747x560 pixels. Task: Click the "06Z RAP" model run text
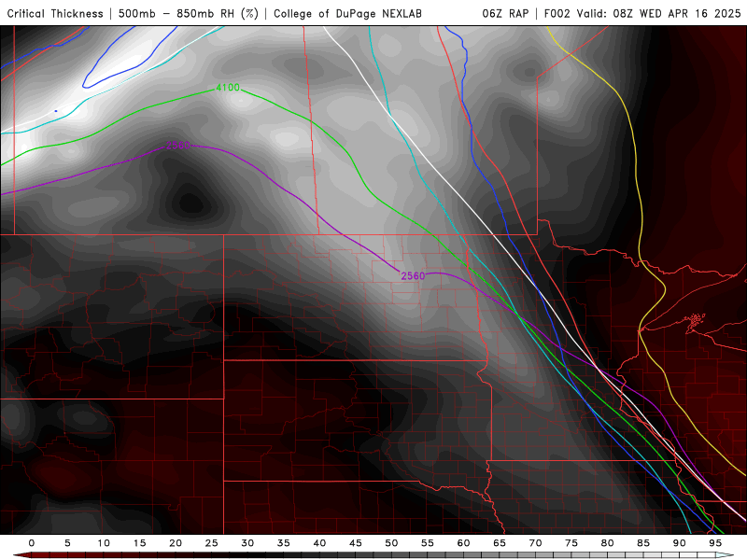[505, 13]
